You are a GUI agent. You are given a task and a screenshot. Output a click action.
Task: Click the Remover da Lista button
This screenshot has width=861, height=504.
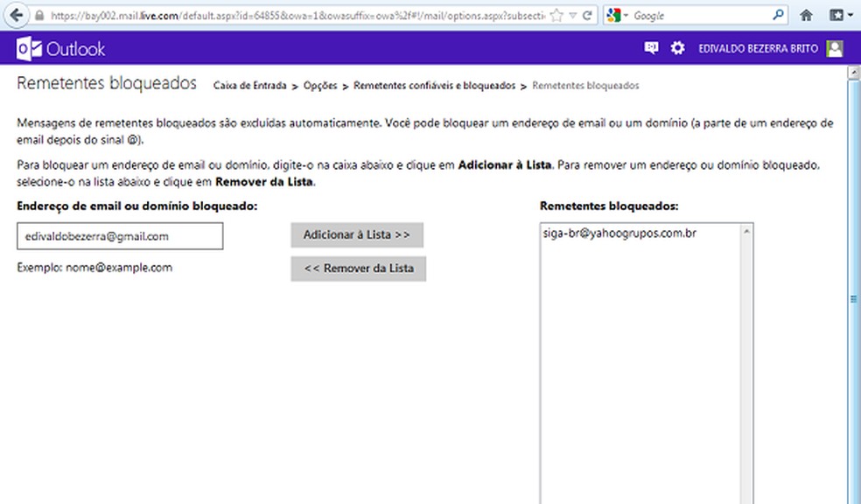pyautogui.click(x=358, y=268)
